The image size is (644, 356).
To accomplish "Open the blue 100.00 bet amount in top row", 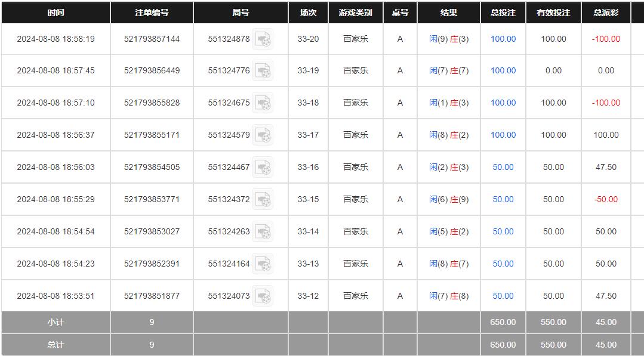I will 503,39.
